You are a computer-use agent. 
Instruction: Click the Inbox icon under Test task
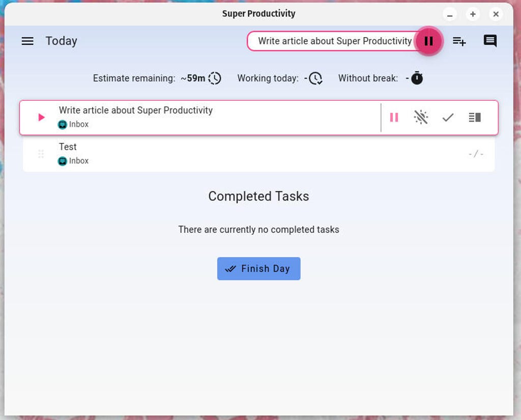point(63,161)
